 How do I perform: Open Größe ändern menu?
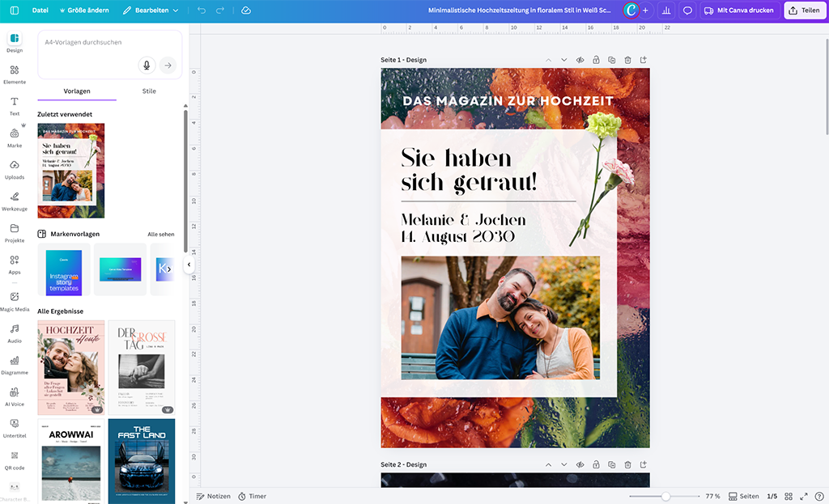click(84, 10)
